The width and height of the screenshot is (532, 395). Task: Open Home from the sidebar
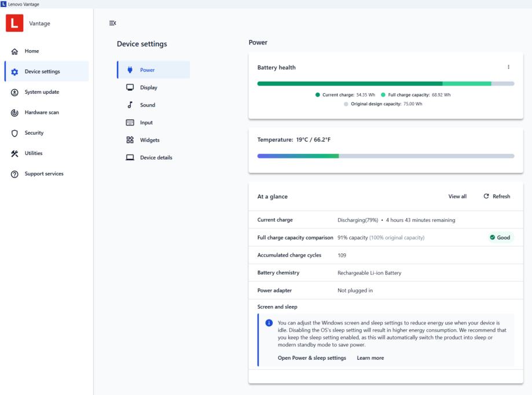click(x=32, y=51)
